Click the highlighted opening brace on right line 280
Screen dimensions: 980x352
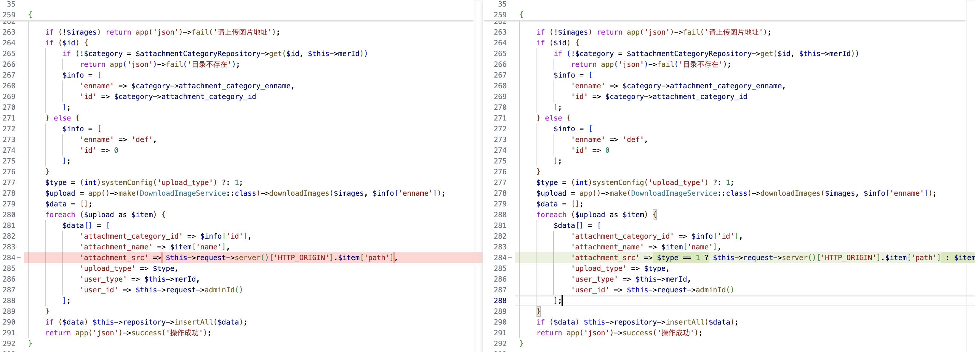point(655,215)
